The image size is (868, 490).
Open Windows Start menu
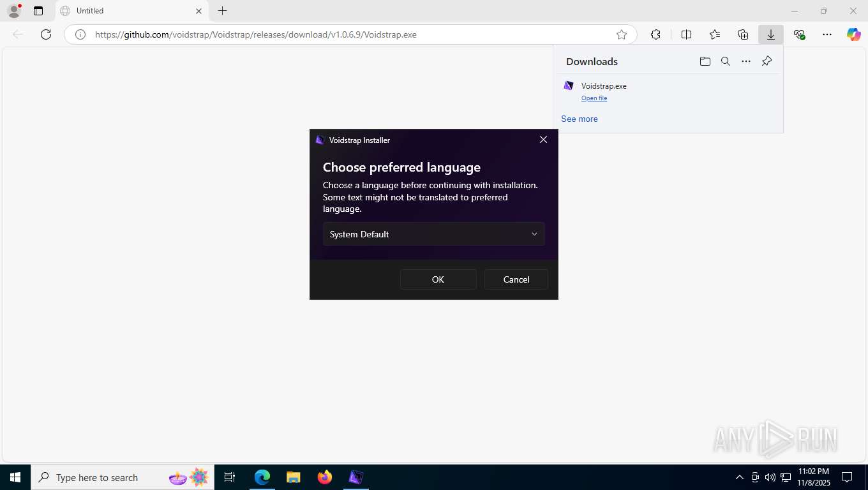tap(15, 477)
